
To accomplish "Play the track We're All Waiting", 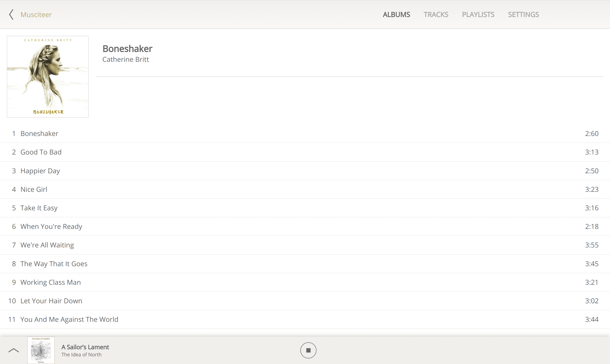I will 47,245.
